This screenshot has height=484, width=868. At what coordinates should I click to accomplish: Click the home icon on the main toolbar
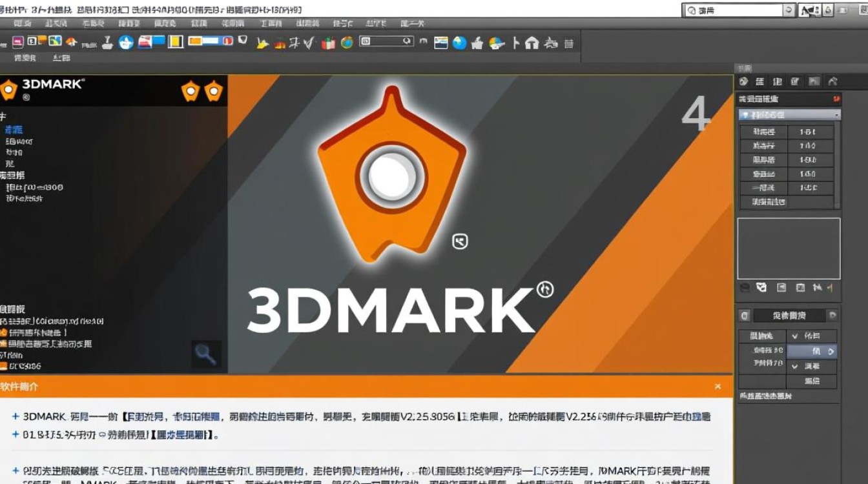click(x=531, y=43)
